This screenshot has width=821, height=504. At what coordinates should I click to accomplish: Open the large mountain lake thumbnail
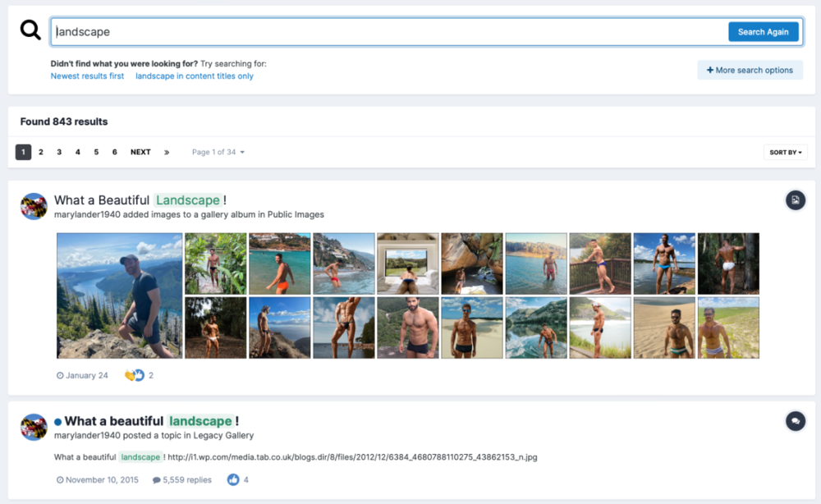click(120, 296)
